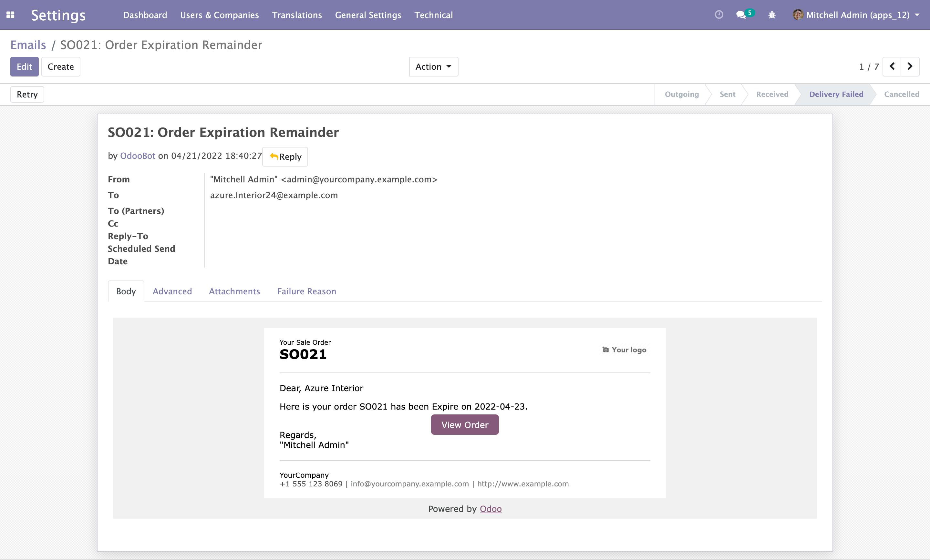
Task: Click the Retry button
Action: [x=27, y=94]
